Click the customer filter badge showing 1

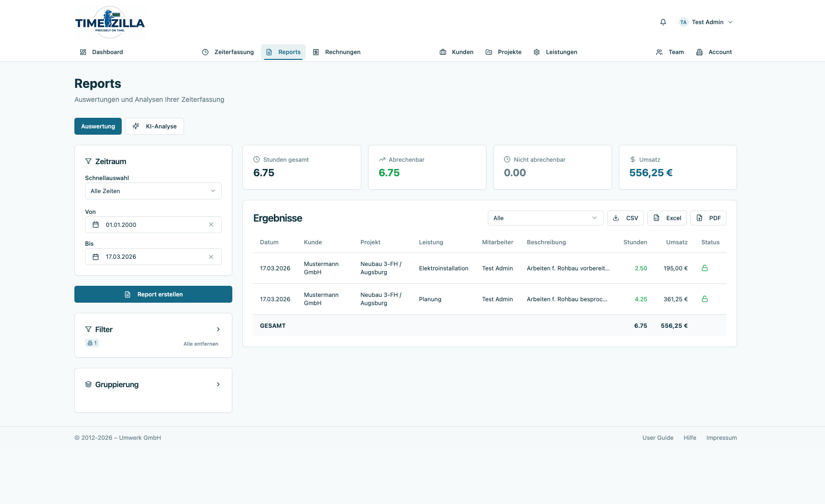(x=92, y=343)
